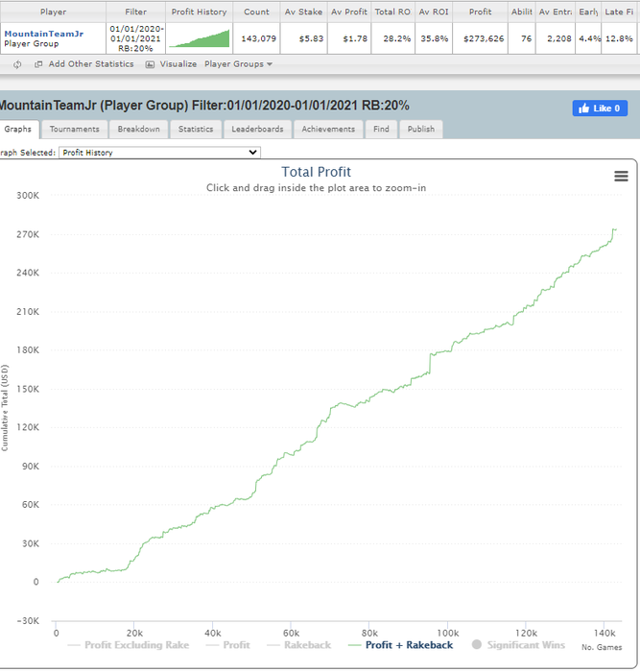Click the 35.8% Av ROI value
The image size is (640, 672).
pos(435,38)
